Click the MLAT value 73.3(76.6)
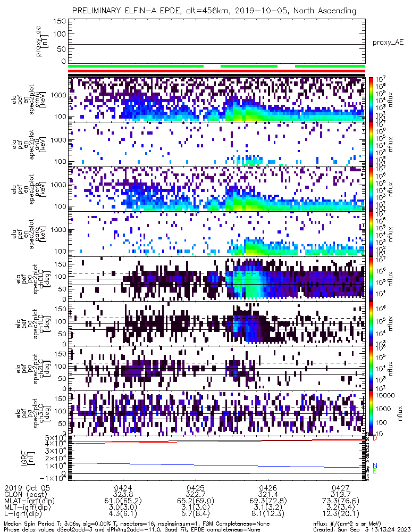412x532 pixels. [x=341, y=501]
